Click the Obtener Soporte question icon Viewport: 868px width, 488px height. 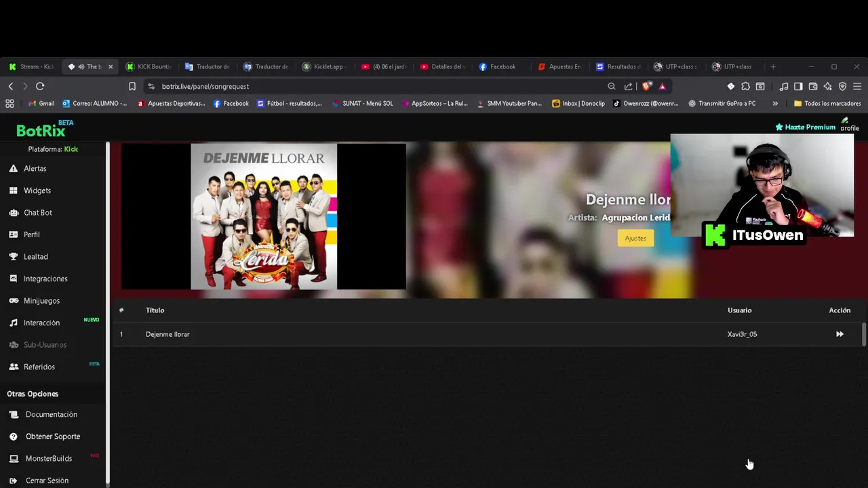pos(13,436)
